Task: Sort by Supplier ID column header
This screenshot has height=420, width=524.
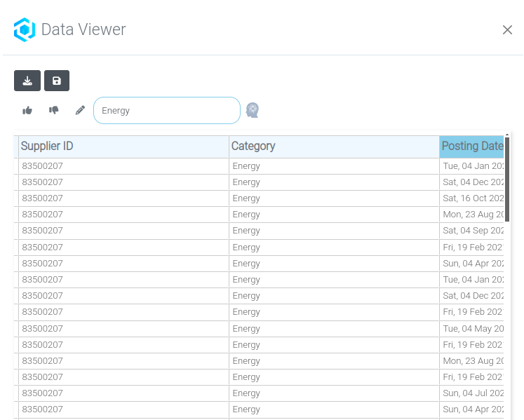Action: pyautogui.click(x=48, y=147)
